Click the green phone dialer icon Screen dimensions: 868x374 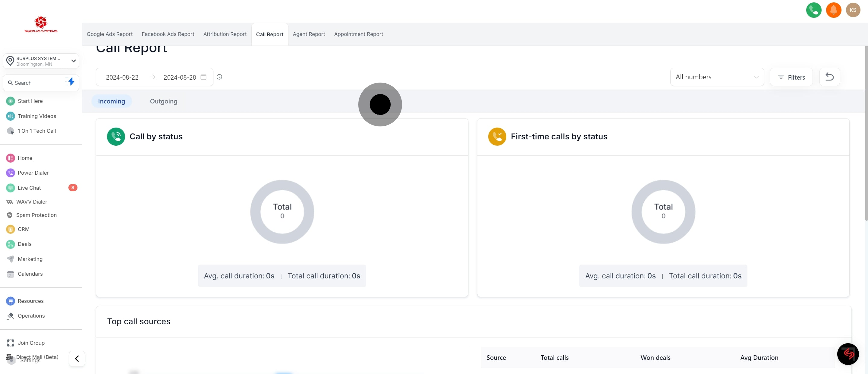[813, 10]
